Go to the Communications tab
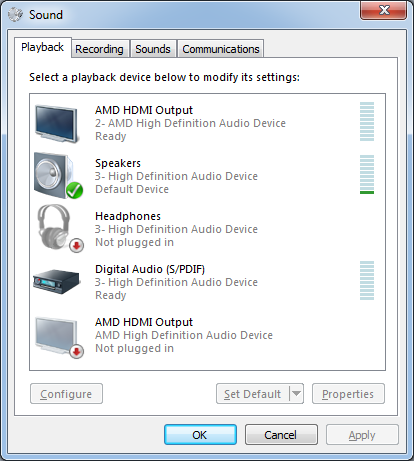Screen dimensions: 414x461 [x=221, y=49]
